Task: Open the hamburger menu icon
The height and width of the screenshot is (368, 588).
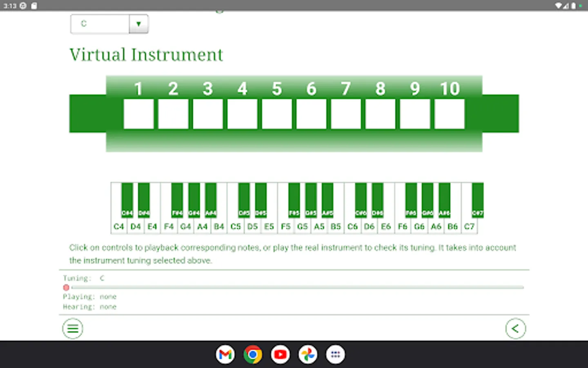Action: [x=73, y=328]
